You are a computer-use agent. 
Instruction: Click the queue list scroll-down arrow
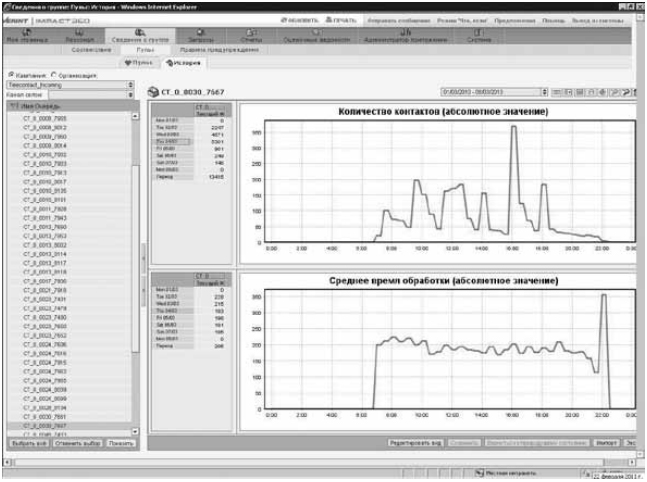(135, 431)
